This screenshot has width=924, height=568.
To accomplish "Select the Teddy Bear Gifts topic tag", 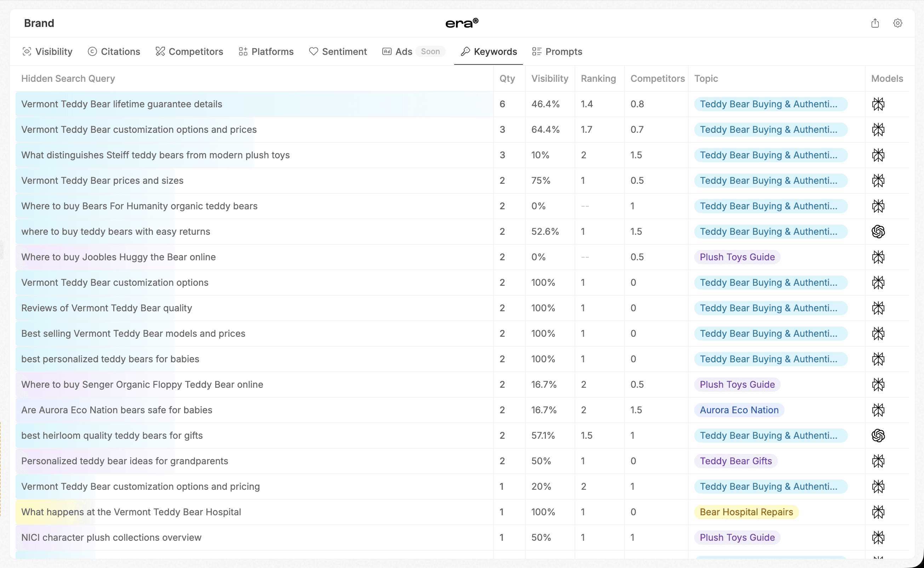I will click(x=736, y=461).
